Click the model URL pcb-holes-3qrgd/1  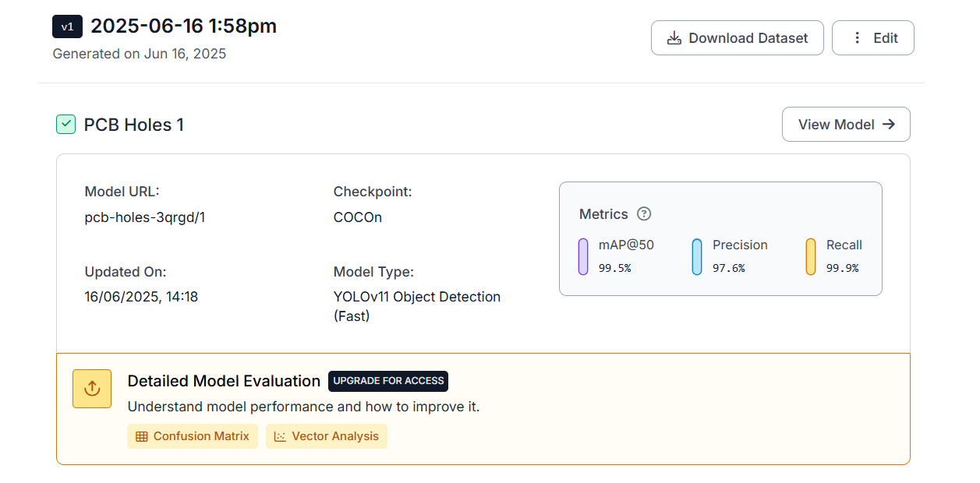[x=144, y=217]
